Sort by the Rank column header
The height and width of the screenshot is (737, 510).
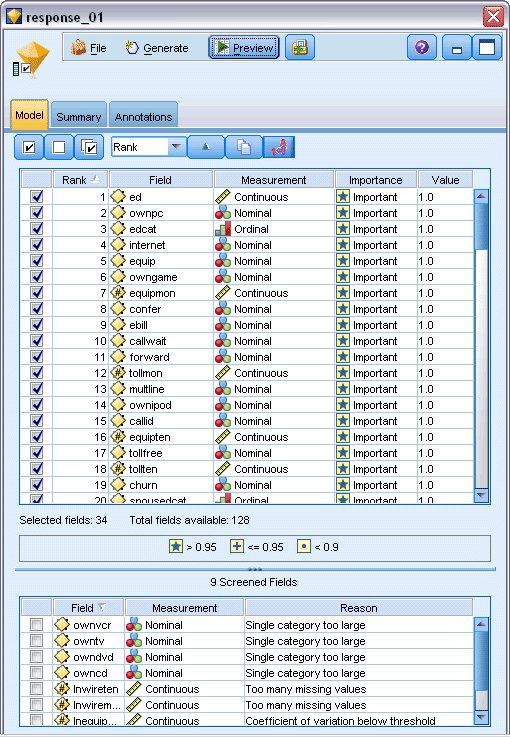[80, 180]
